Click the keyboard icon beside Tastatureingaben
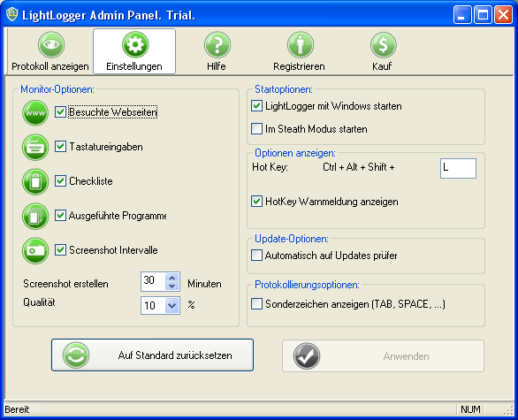518x420 pixels. click(x=35, y=147)
